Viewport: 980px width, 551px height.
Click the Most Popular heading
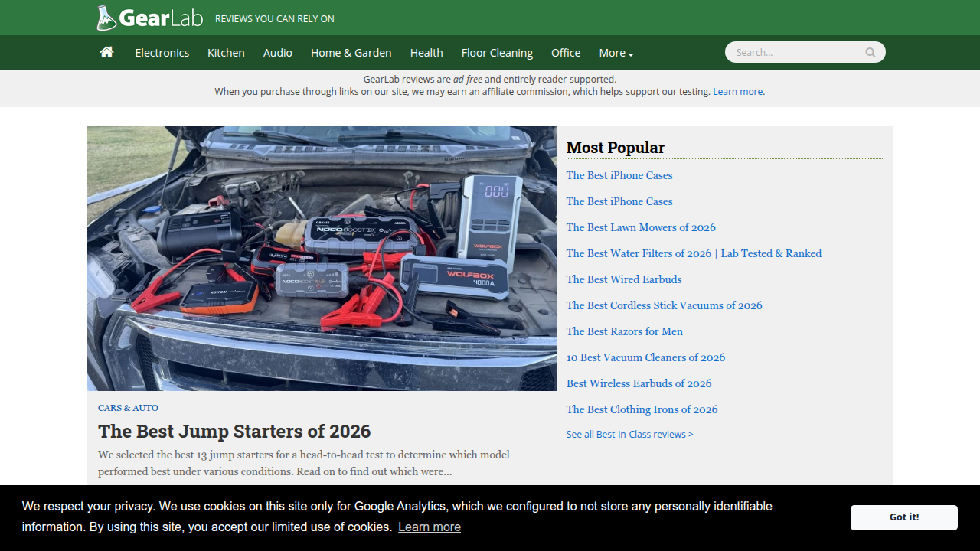616,148
